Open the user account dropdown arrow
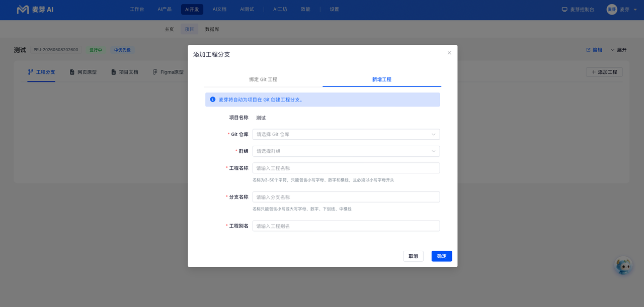The height and width of the screenshot is (307, 644). [635, 10]
